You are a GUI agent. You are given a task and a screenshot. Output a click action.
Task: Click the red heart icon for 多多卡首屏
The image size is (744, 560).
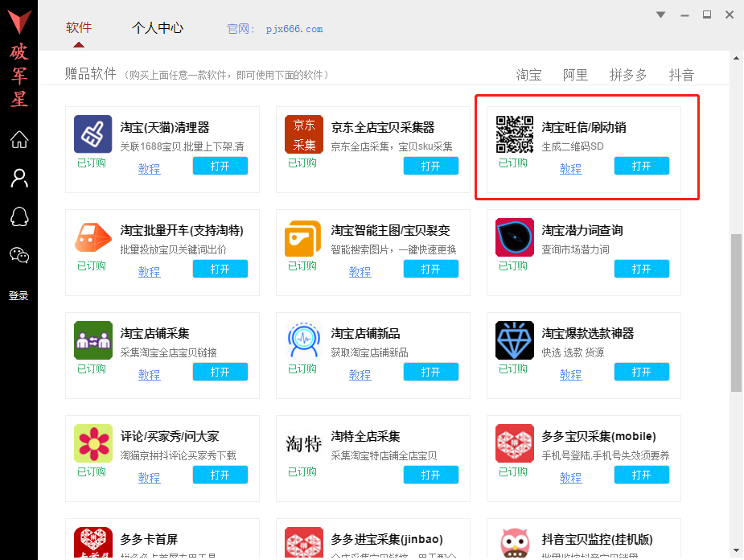pos(93,542)
